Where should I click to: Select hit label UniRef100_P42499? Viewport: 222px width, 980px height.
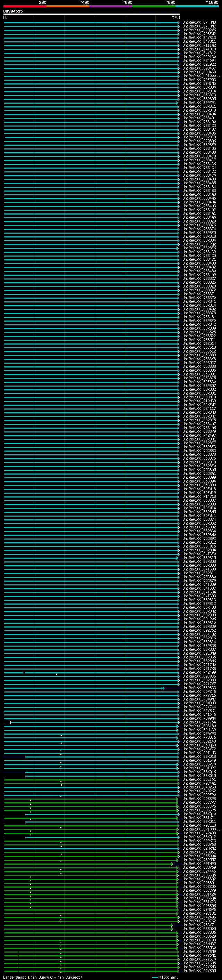point(199,673)
